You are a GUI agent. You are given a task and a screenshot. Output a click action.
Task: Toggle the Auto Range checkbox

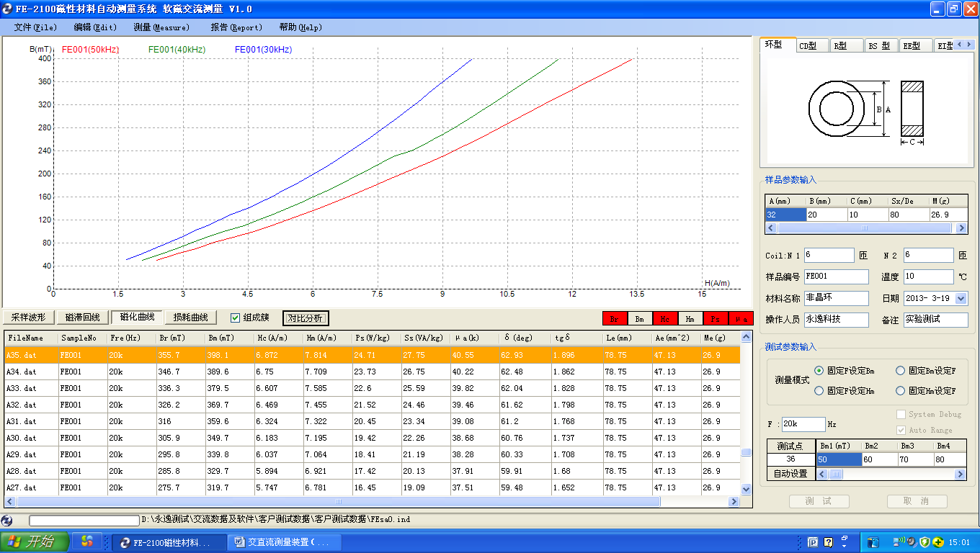(901, 430)
